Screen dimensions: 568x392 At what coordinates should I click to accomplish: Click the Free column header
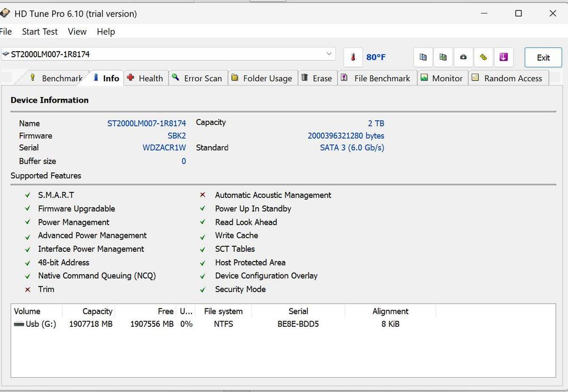(145, 311)
